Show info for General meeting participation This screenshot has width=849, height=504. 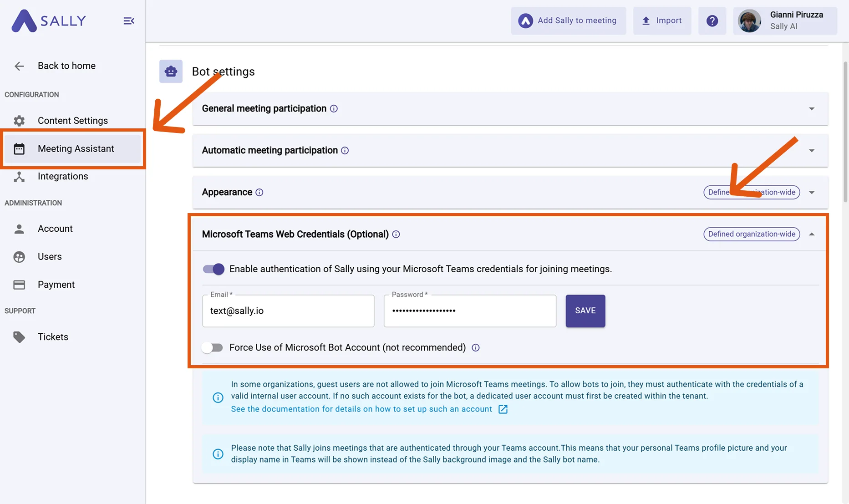click(334, 109)
